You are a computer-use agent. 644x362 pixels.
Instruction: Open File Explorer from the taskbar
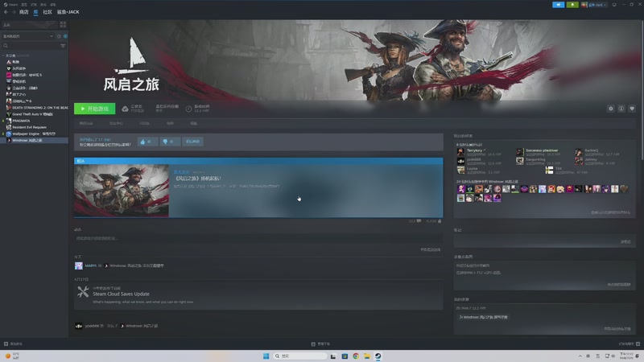click(367, 356)
